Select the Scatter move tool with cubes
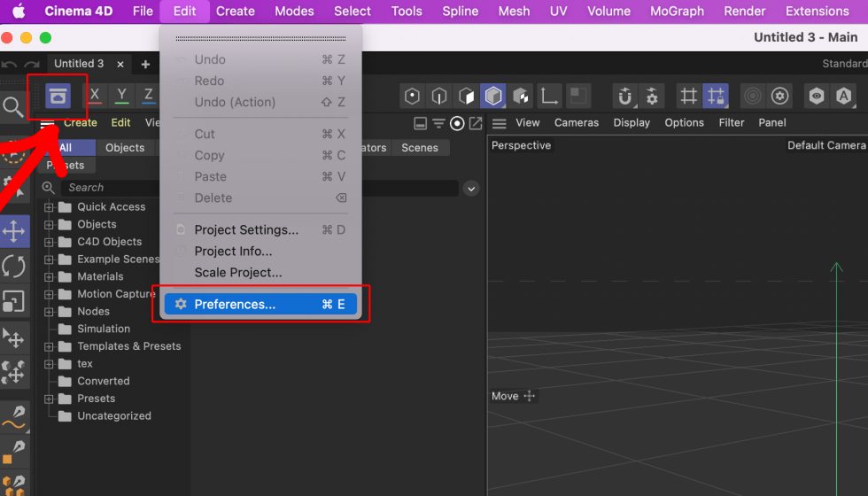868x496 pixels. 14,372
